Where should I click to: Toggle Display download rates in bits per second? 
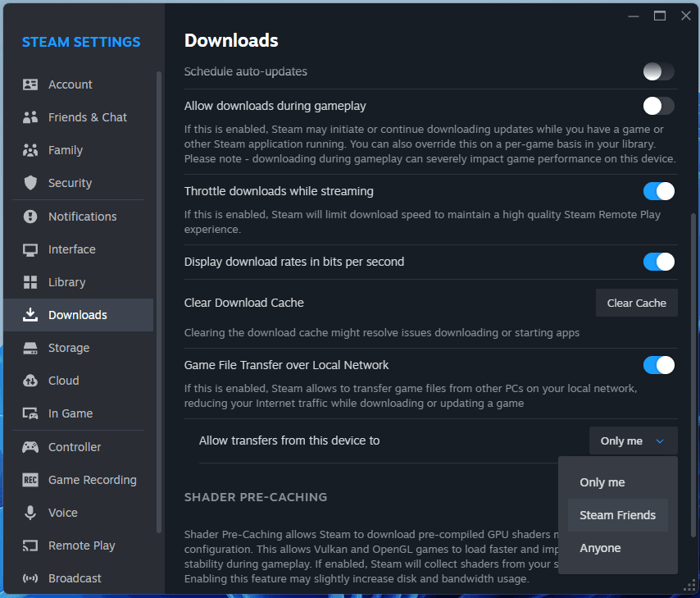[658, 262]
